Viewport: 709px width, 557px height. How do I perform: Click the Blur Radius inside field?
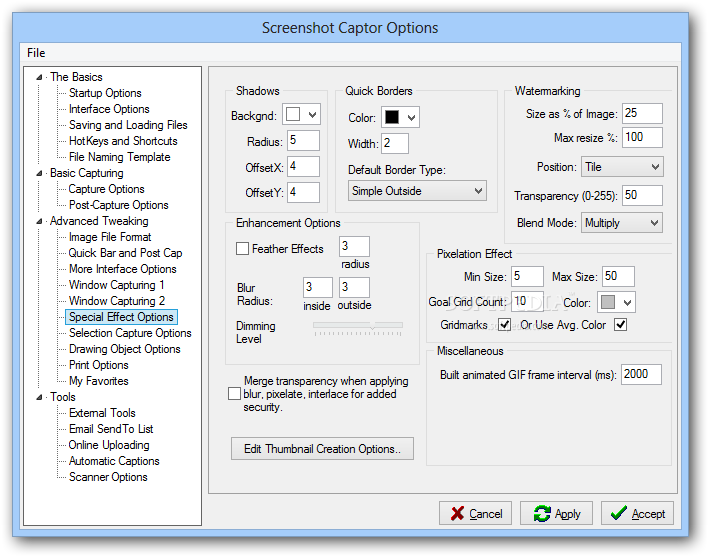318,288
